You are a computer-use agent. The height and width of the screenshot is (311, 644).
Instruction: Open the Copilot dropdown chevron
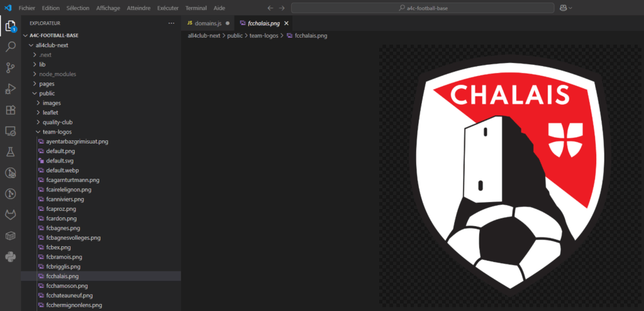click(x=570, y=8)
